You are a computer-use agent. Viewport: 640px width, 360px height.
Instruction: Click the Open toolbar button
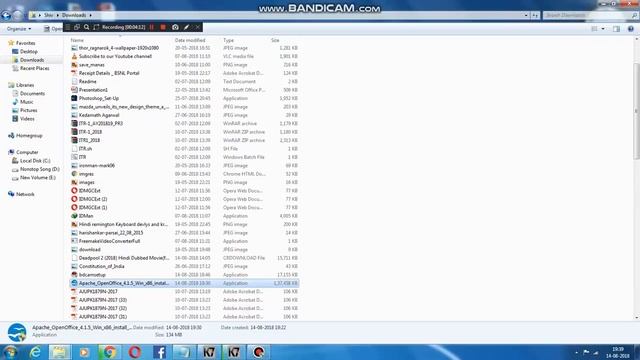tap(53, 29)
